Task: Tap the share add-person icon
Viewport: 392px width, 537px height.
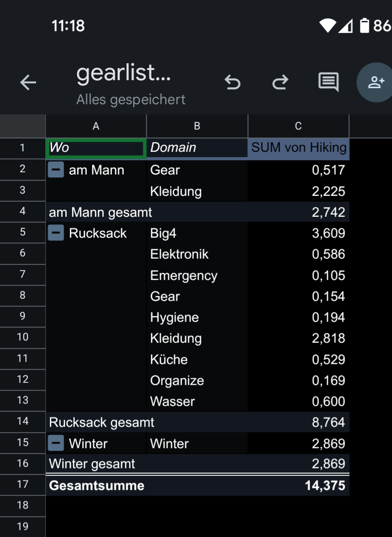Action: point(376,82)
